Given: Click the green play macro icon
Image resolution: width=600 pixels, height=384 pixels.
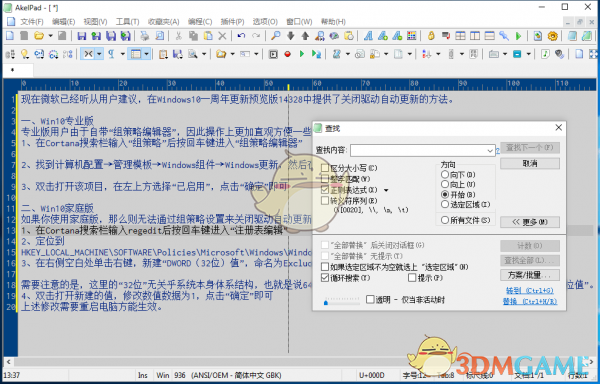Looking at the screenshot, I should tap(302, 54).
